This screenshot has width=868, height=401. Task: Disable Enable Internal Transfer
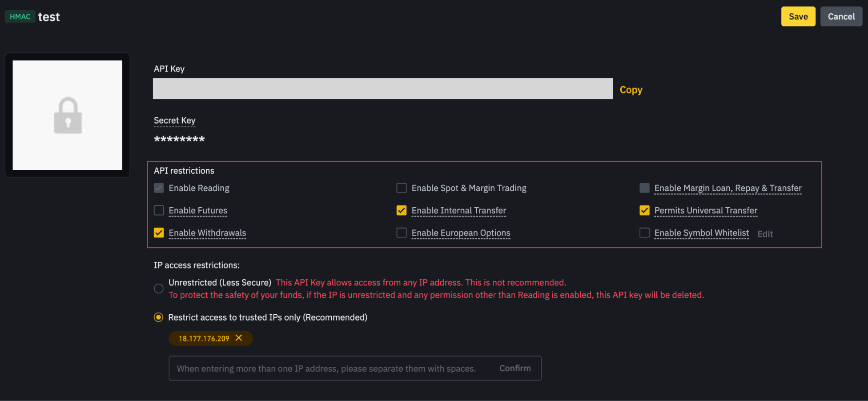402,210
